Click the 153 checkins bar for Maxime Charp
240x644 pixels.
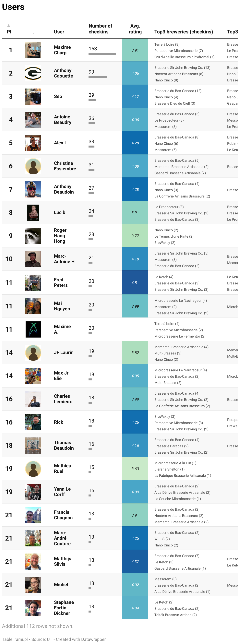point(102,54)
